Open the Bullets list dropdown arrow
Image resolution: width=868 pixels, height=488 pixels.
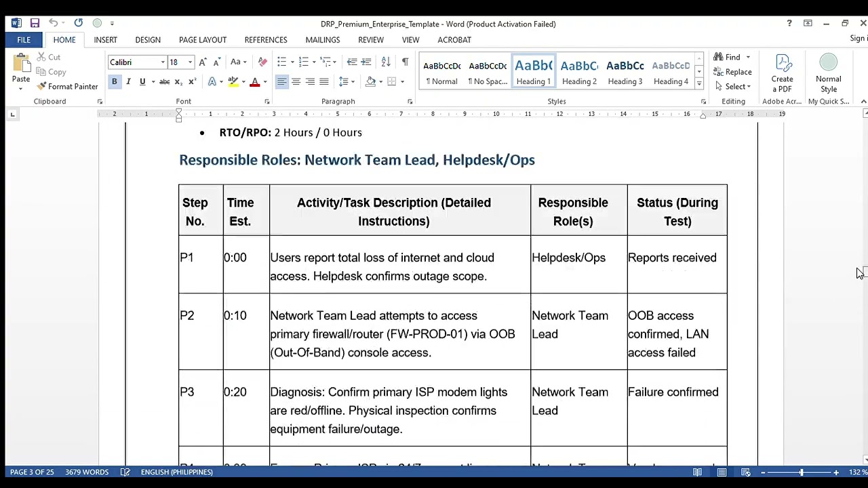[x=292, y=62]
